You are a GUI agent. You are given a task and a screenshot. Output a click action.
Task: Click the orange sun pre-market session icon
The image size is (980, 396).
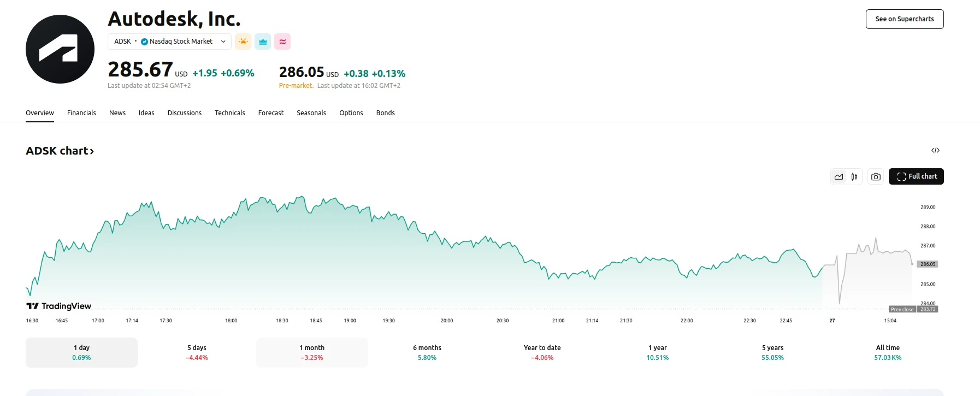click(x=243, y=42)
